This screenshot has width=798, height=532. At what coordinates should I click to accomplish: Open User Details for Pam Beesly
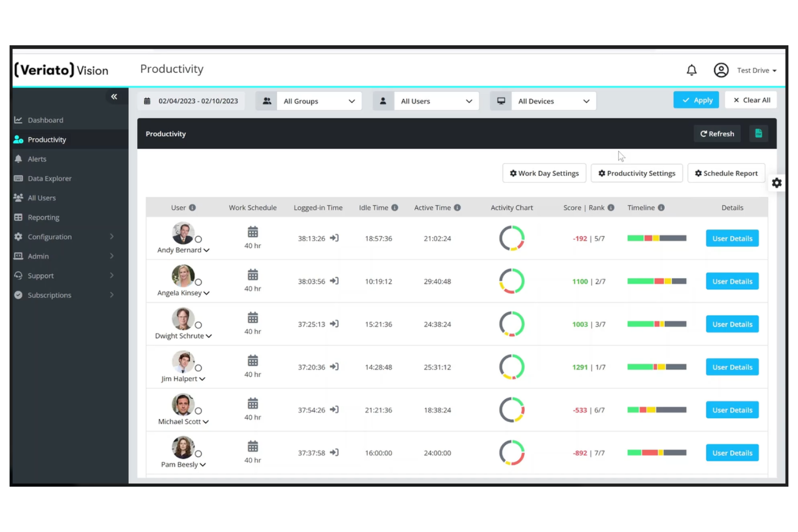click(x=732, y=453)
